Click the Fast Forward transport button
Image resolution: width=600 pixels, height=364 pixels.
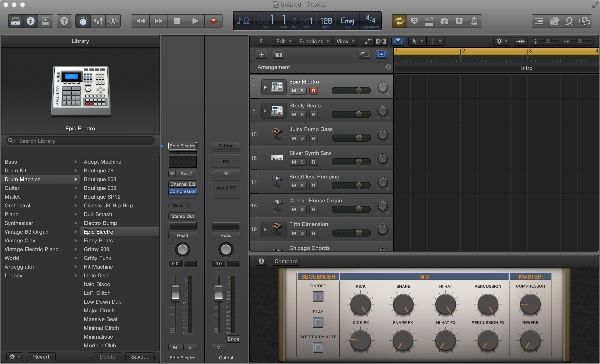click(x=159, y=21)
